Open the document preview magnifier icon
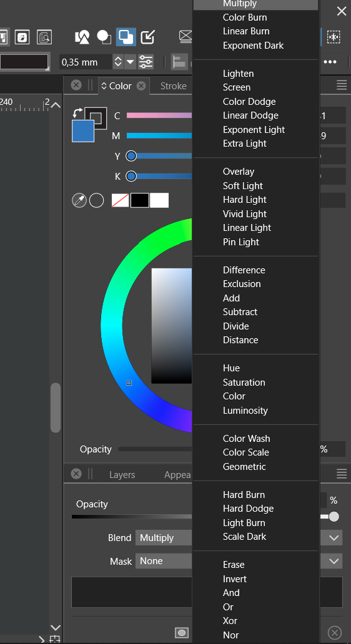 (44, 37)
